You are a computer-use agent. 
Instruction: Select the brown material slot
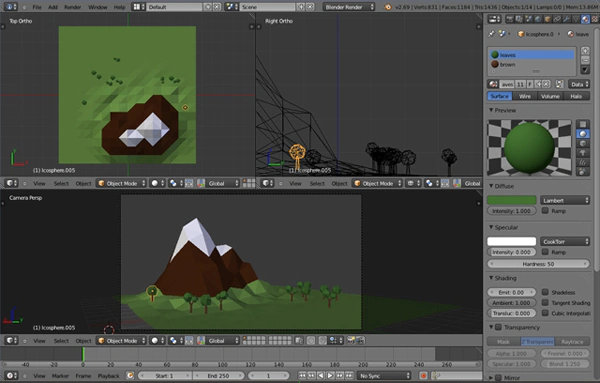point(532,64)
